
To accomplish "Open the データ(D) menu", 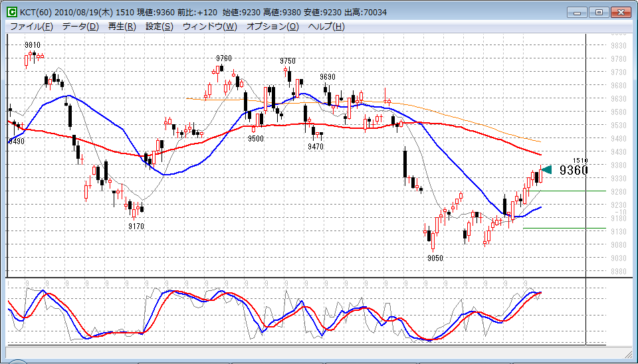I will coord(80,27).
